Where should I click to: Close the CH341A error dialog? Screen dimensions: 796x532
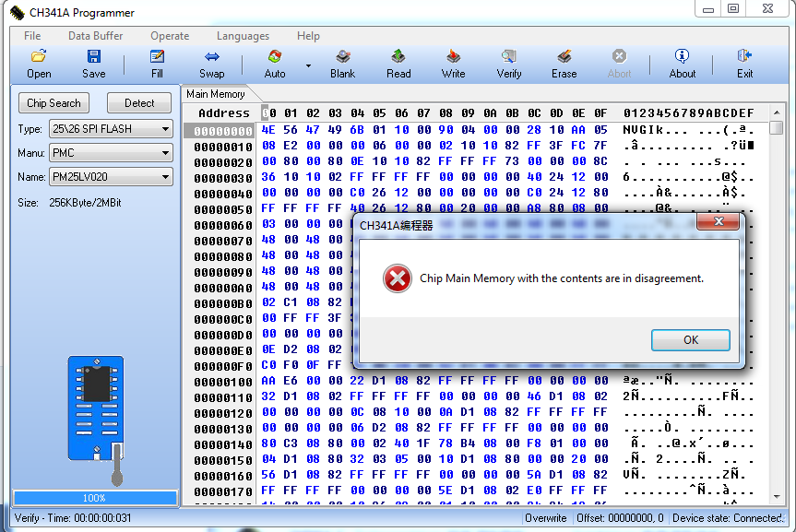point(719,221)
